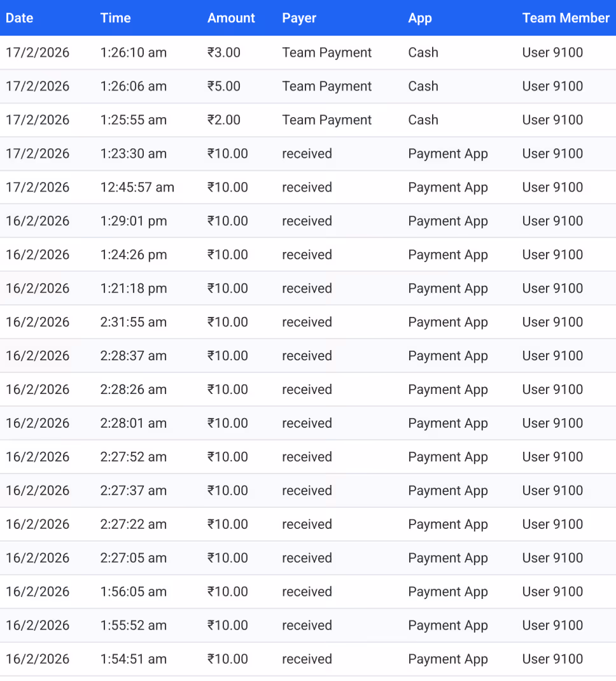The width and height of the screenshot is (616, 681).
Task: Select the ₹5.00 Cash payment row
Action: click(308, 86)
